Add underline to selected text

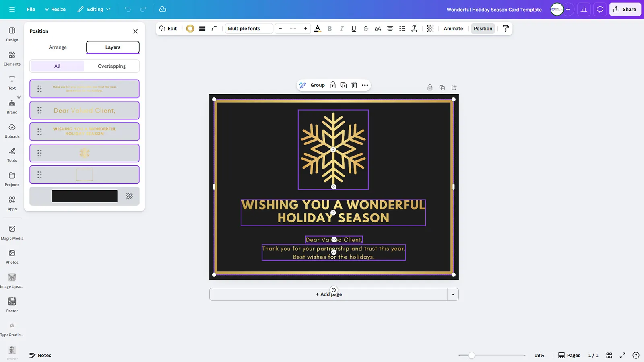point(354,28)
